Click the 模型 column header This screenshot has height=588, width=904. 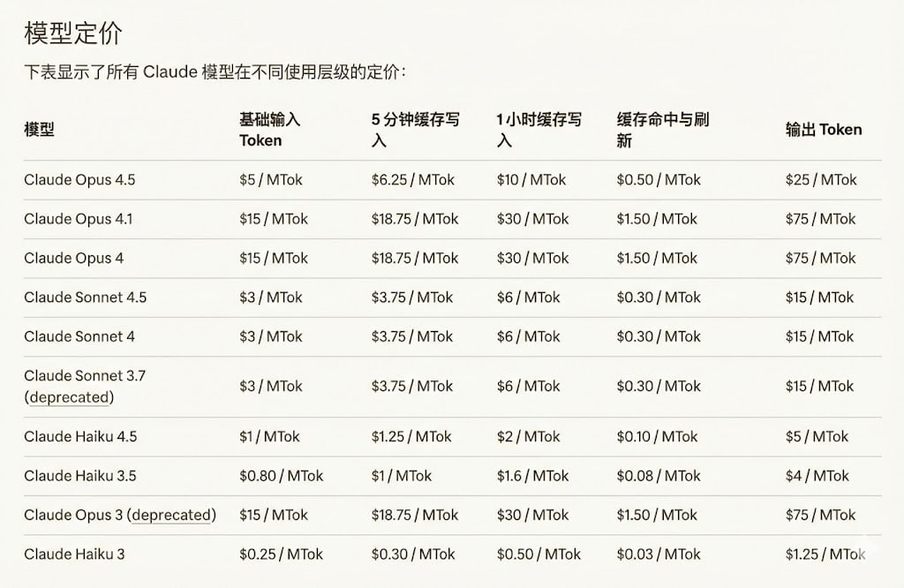pos(39,129)
